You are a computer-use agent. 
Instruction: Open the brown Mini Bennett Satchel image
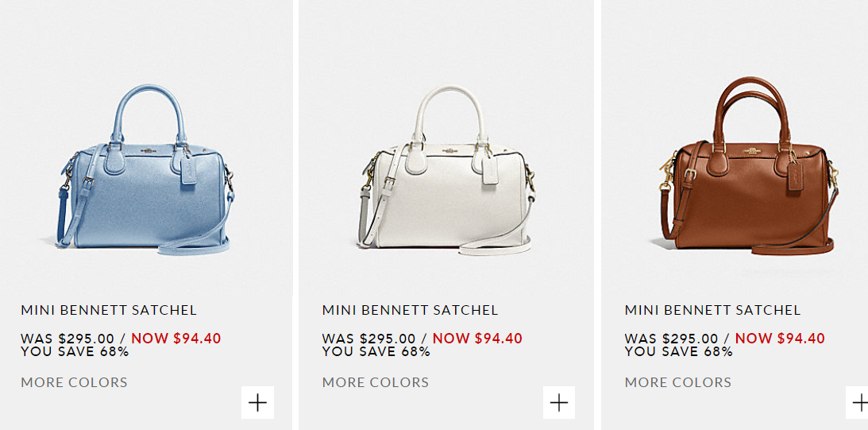pyautogui.click(x=748, y=165)
